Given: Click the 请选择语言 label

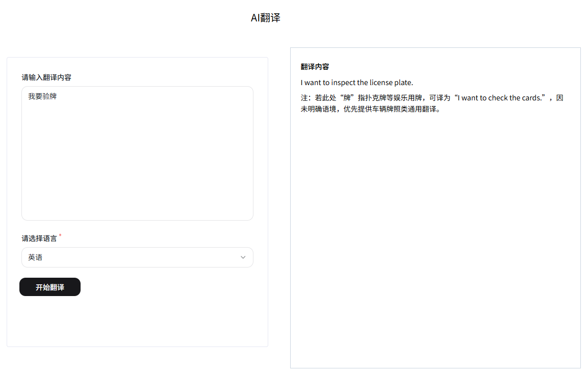Looking at the screenshot, I should (x=38, y=237).
